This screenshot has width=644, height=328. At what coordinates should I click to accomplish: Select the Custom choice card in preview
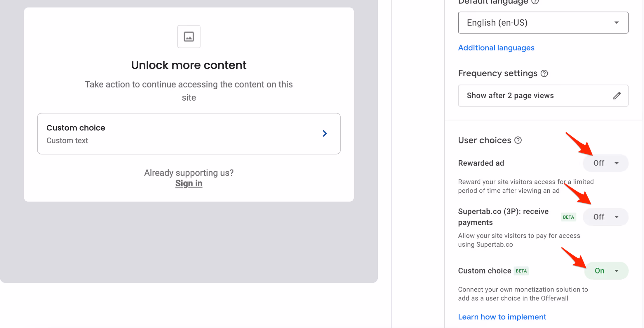coord(189,134)
